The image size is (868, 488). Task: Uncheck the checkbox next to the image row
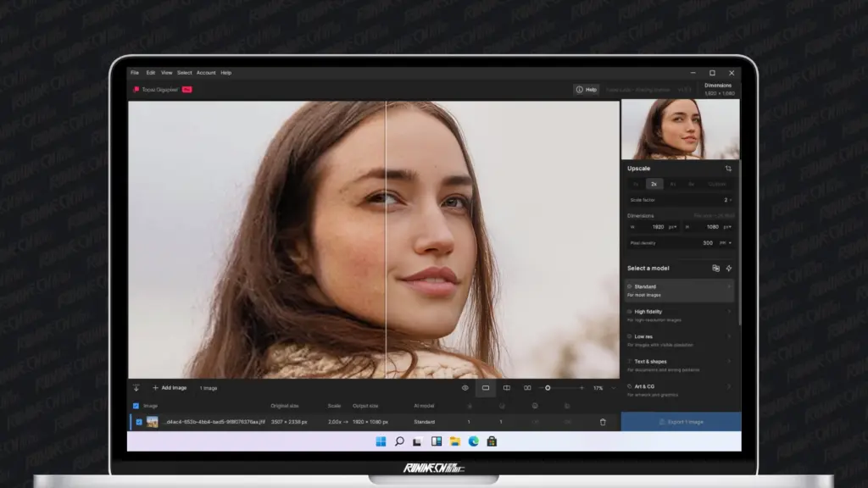(x=140, y=421)
